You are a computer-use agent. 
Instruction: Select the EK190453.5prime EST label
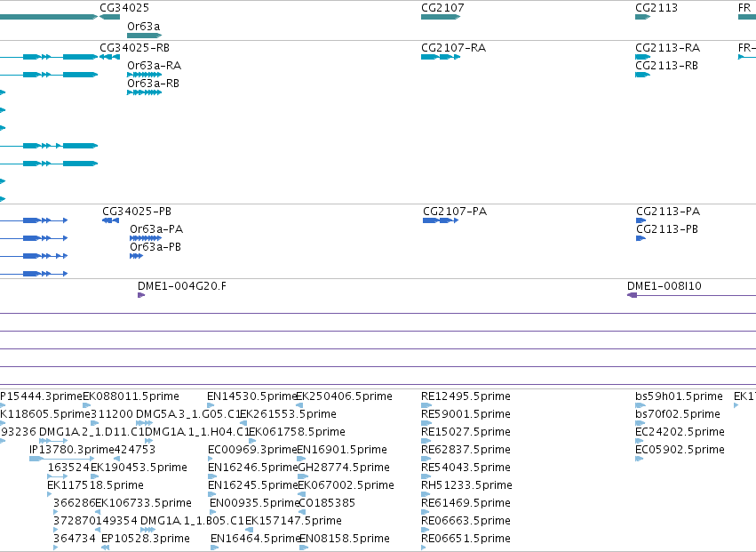pyautogui.click(x=139, y=468)
